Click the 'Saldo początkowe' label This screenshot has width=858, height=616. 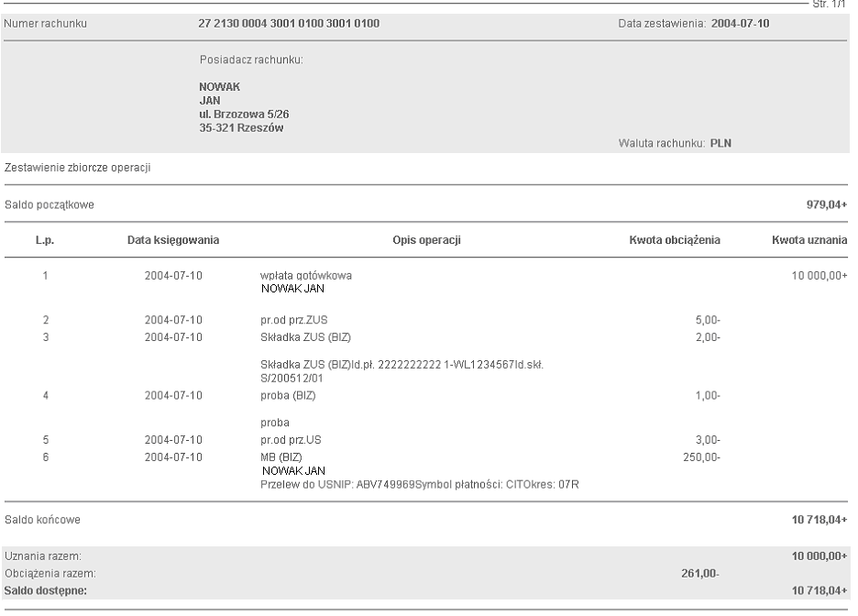coord(49,204)
